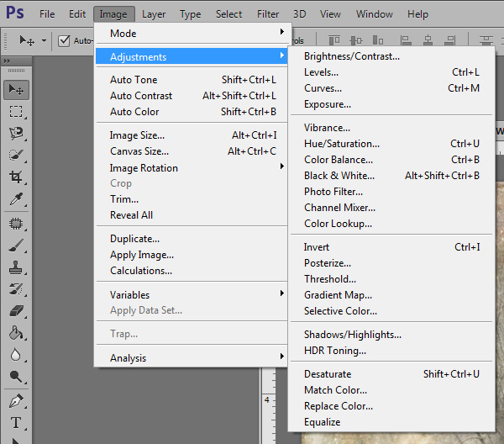Toggle the Auto-Select checkbox
This screenshot has width=504, height=444.
64,40
